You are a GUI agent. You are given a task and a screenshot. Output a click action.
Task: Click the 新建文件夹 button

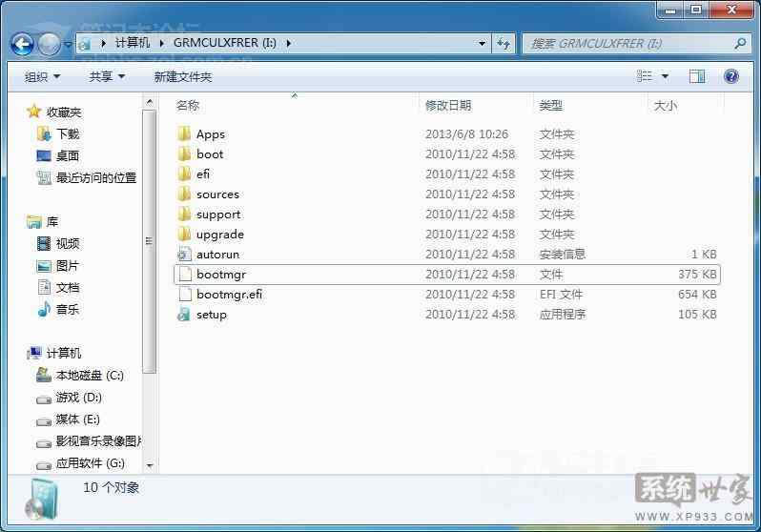tap(183, 76)
